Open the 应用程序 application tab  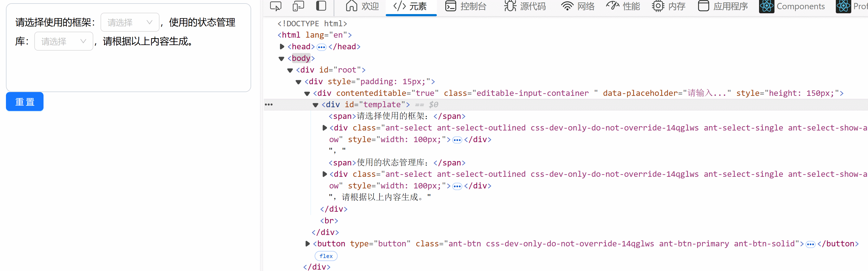(x=723, y=6)
